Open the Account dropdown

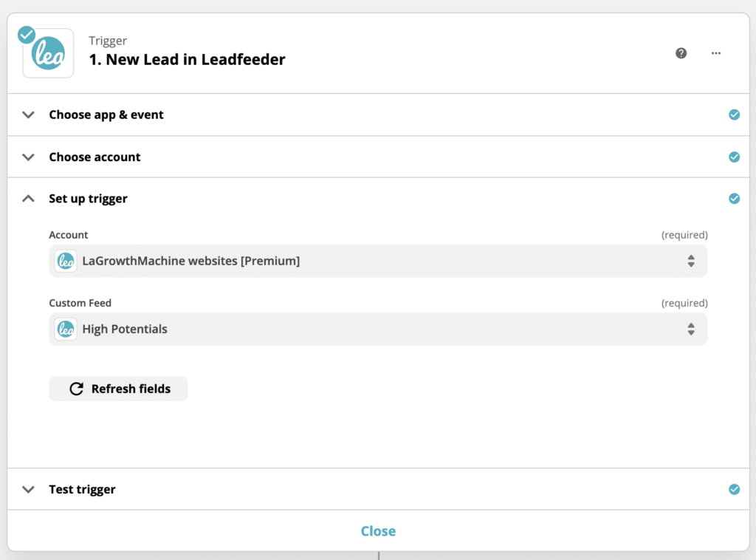[378, 261]
